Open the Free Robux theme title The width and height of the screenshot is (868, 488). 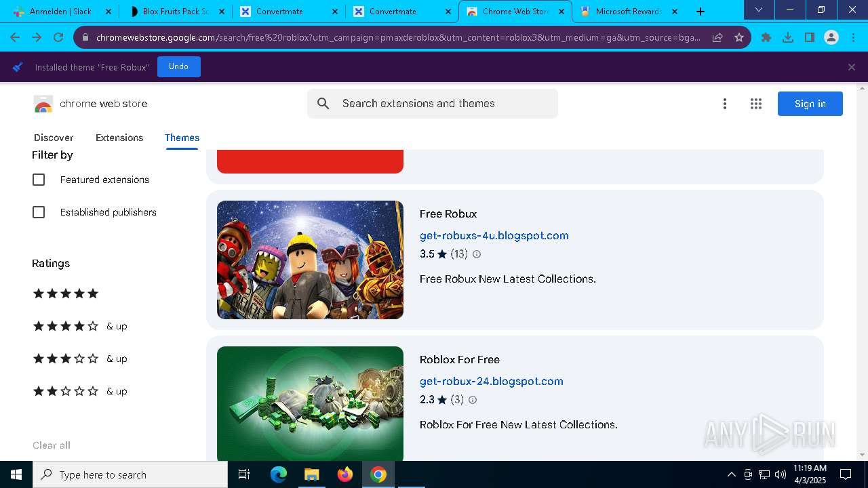pyautogui.click(x=448, y=213)
